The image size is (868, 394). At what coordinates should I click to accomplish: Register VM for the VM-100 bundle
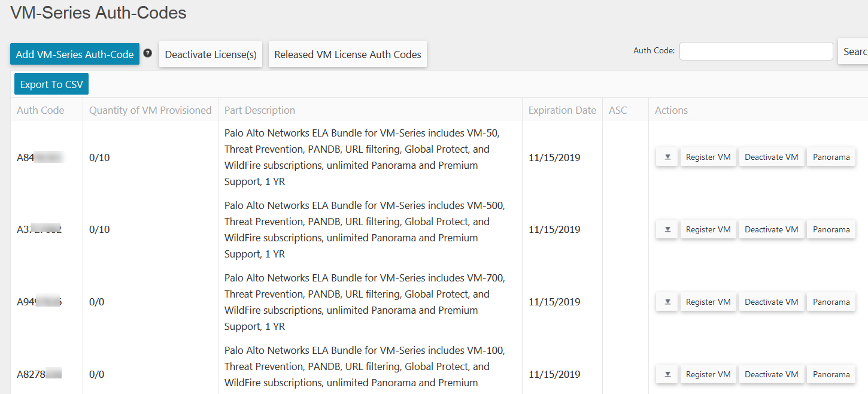(x=708, y=375)
